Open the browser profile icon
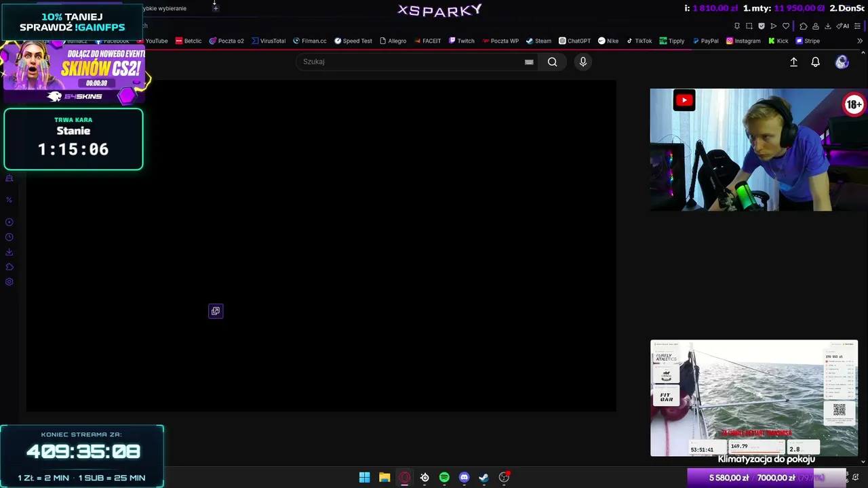Viewport: 868px width, 488px height. click(816, 26)
